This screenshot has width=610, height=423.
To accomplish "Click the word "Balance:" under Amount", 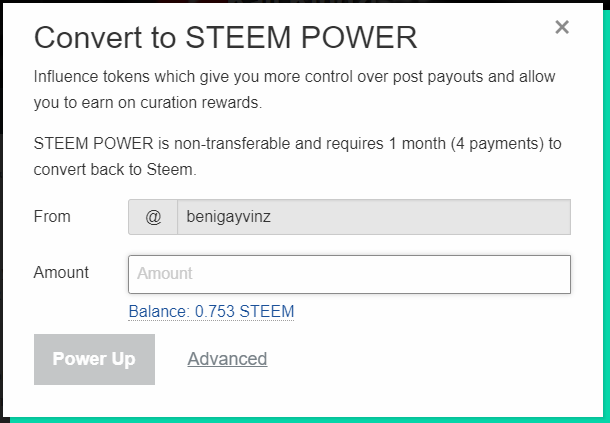I will (x=160, y=312).
